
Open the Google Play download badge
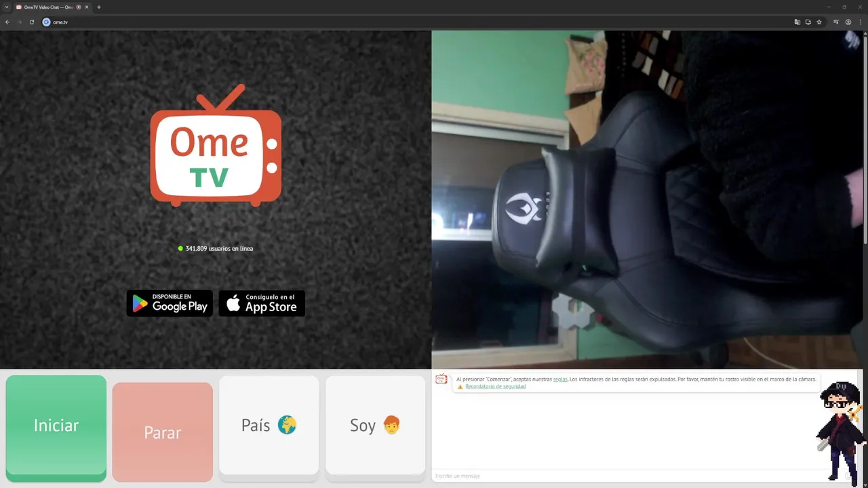coord(170,303)
